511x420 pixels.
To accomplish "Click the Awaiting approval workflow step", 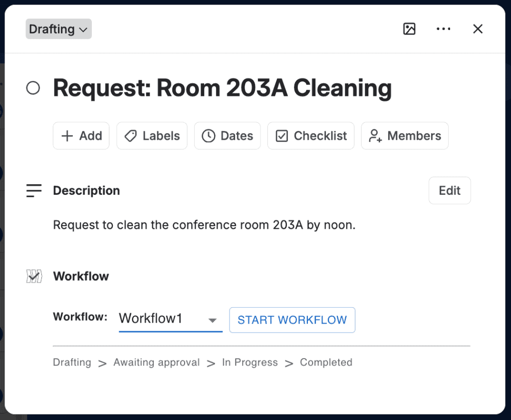I will [156, 362].
